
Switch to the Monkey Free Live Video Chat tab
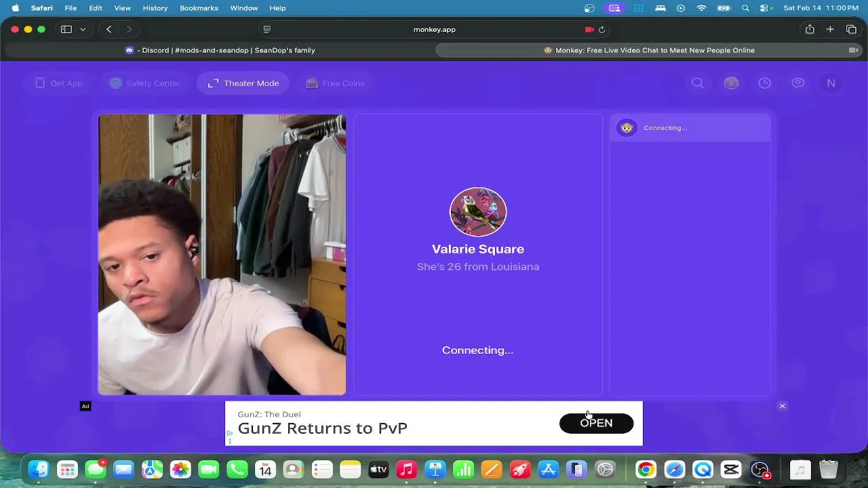[649, 50]
